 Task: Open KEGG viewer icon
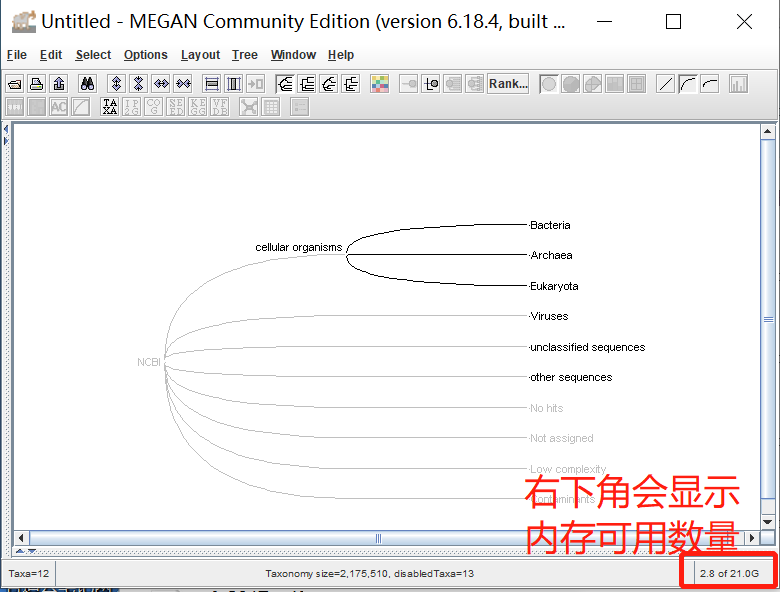click(x=198, y=106)
